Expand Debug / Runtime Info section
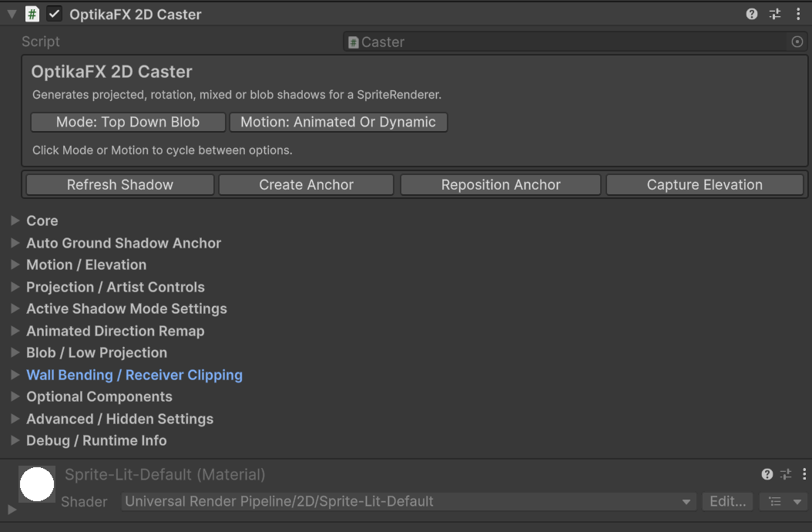812x532 pixels. [15, 440]
